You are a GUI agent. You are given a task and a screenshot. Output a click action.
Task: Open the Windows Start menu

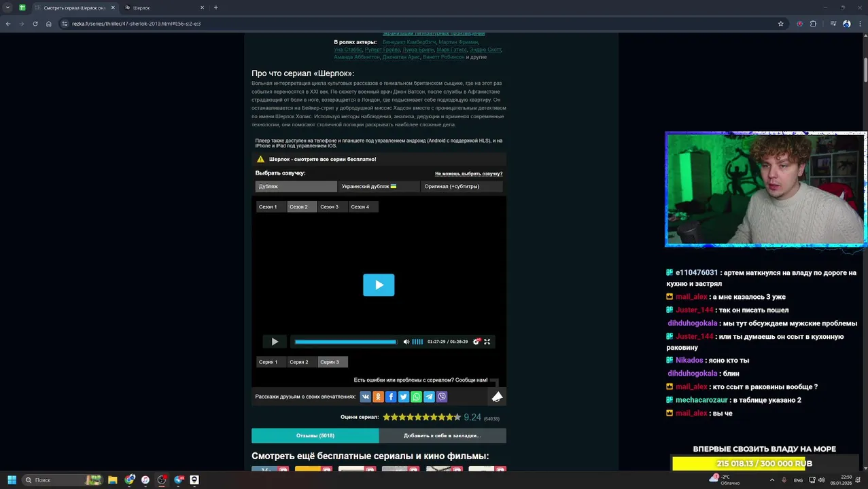(12, 479)
